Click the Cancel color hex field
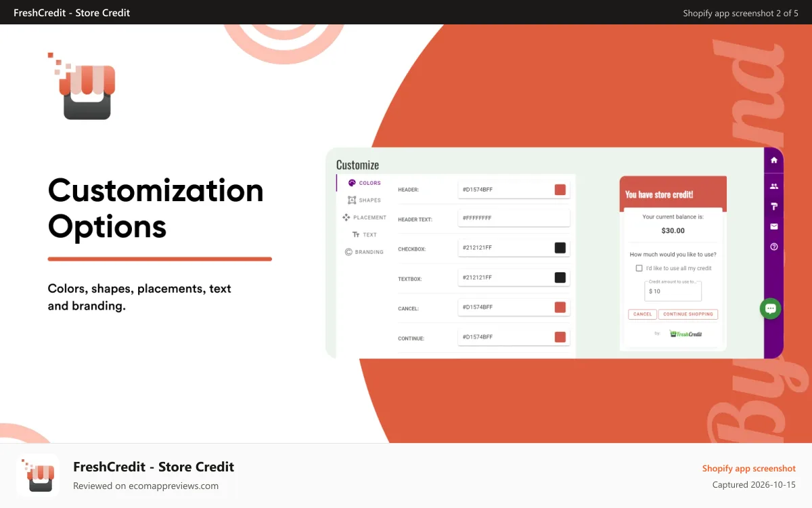 514,308
